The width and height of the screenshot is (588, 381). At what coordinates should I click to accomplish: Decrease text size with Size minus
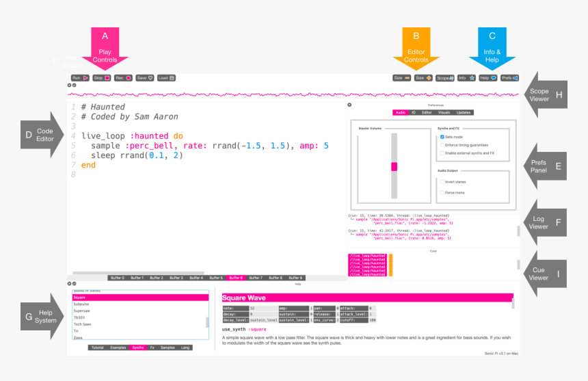pos(401,78)
